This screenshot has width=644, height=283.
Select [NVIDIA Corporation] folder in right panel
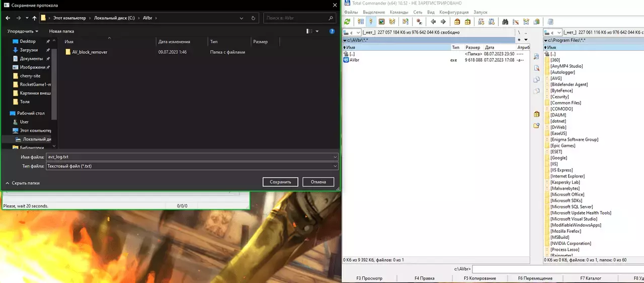click(x=571, y=243)
